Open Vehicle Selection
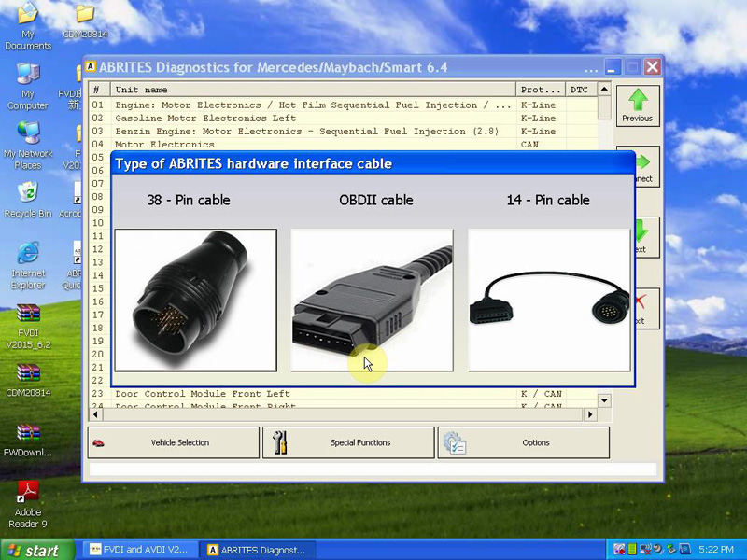The height and width of the screenshot is (560, 747). click(x=174, y=442)
